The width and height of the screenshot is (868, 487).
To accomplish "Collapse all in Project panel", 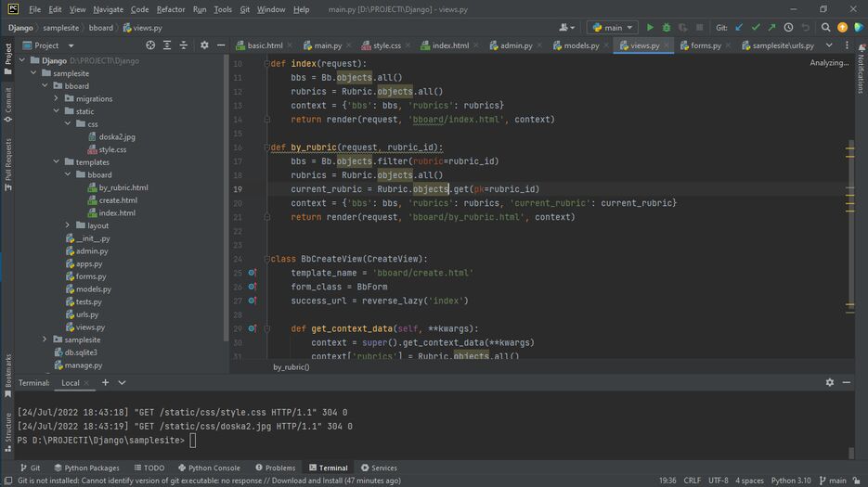I will (x=184, y=45).
